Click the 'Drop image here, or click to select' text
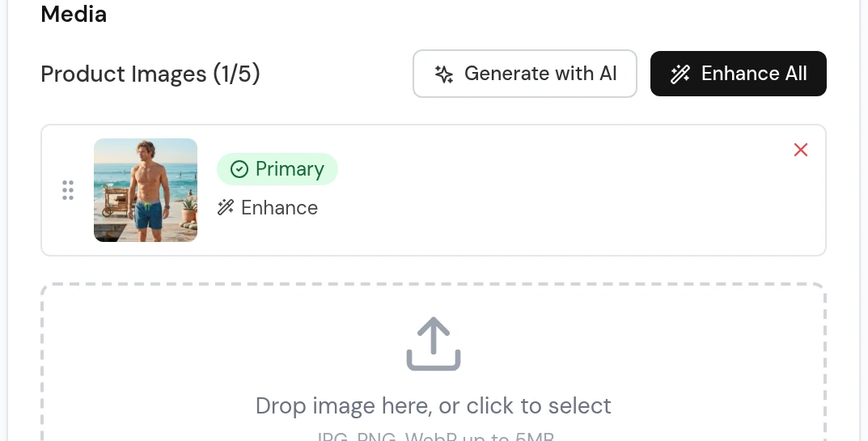Image resolution: width=868 pixels, height=441 pixels. point(434,406)
